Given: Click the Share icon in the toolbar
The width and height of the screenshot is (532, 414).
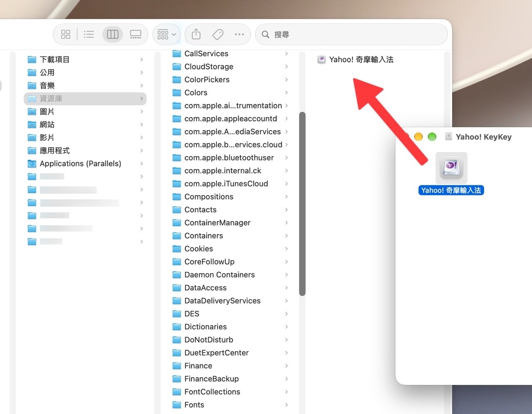Looking at the screenshot, I should 196,34.
